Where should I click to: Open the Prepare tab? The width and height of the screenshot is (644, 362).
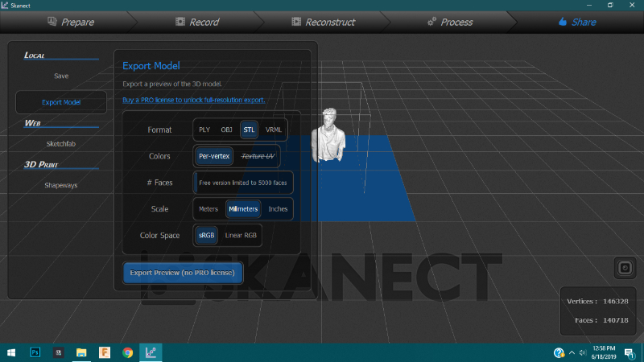(x=71, y=22)
